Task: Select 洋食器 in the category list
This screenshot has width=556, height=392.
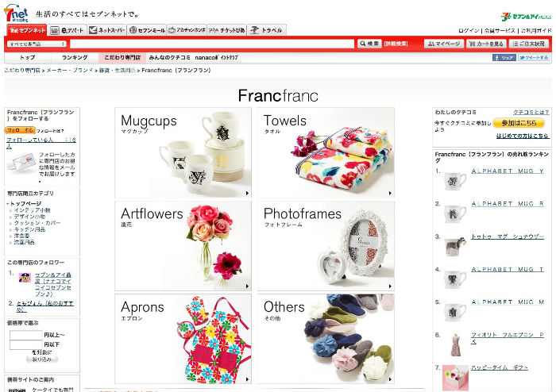Action: (x=21, y=236)
